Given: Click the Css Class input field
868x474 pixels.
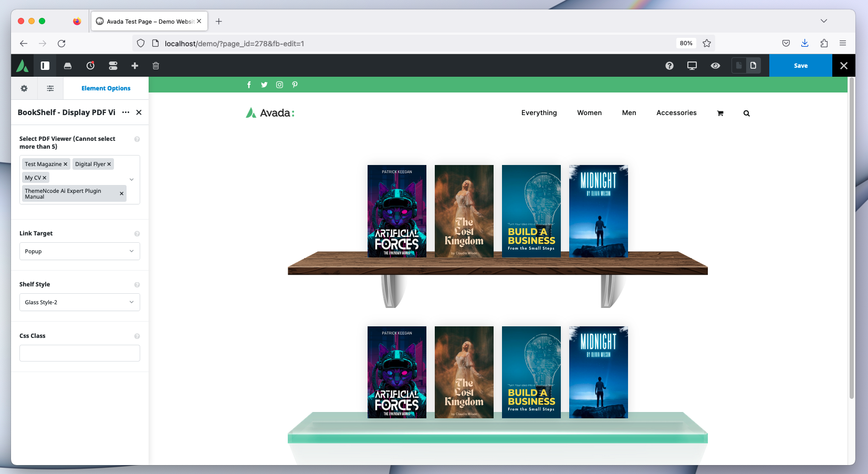Looking at the screenshot, I should (80, 353).
